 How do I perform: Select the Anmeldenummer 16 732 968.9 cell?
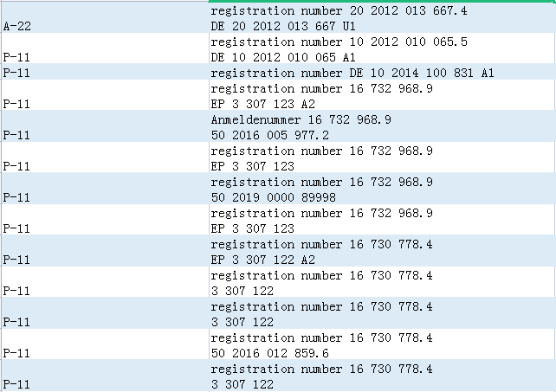pos(381,127)
